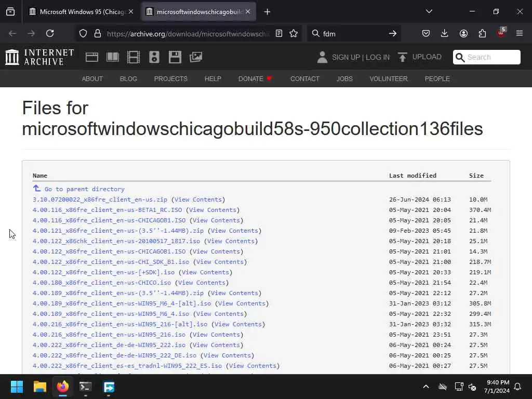
Task: Open the DONATE menu item
Action: [255, 79]
